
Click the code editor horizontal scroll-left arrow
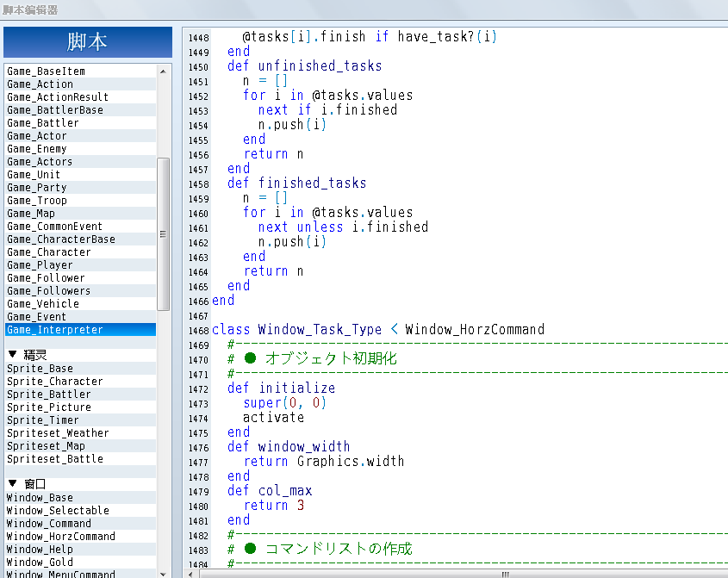(x=190, y=575)
